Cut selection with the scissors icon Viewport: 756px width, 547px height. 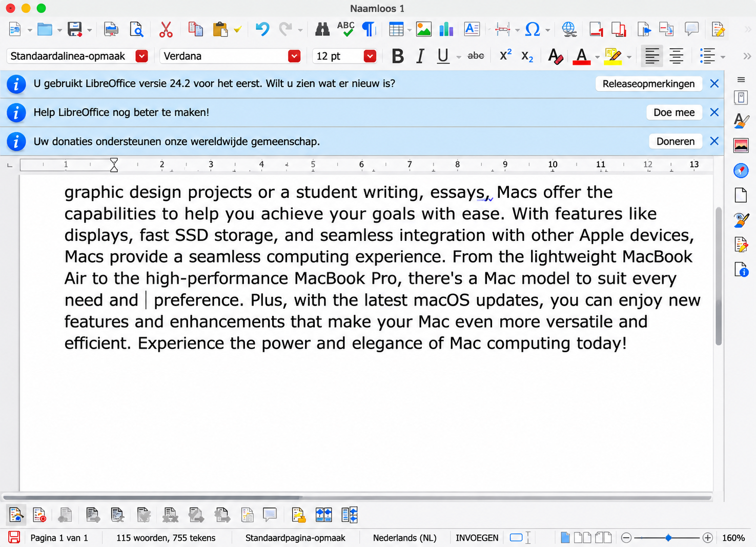click(166, 29)
